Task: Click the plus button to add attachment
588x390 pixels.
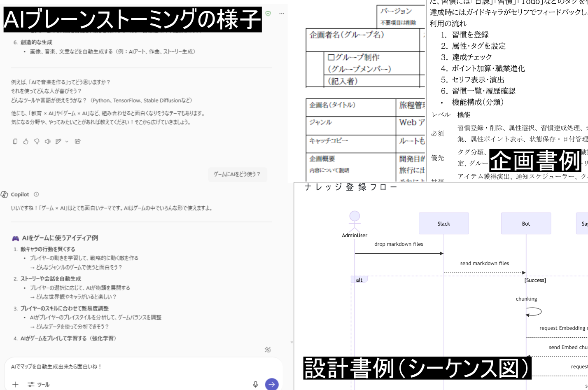Action: [x=15, y=384]
